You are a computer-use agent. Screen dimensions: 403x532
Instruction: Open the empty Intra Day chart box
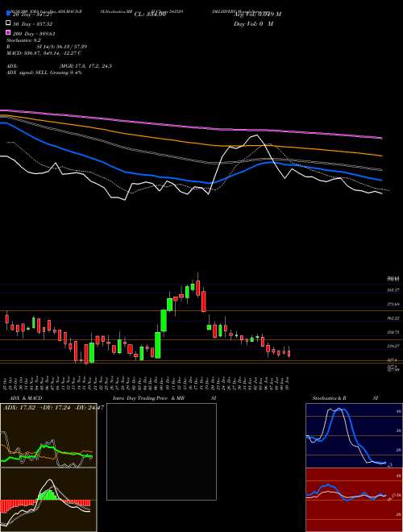coord(161,451)
